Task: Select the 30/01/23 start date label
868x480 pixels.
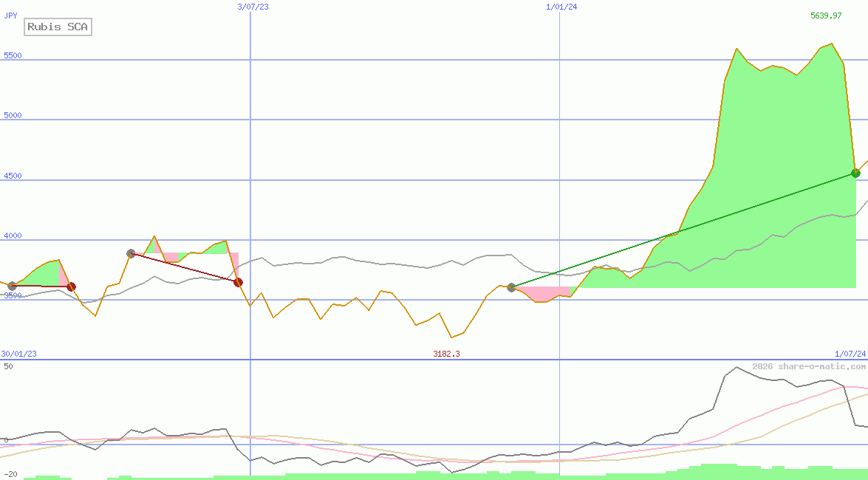Action: [x=18, y=354]
